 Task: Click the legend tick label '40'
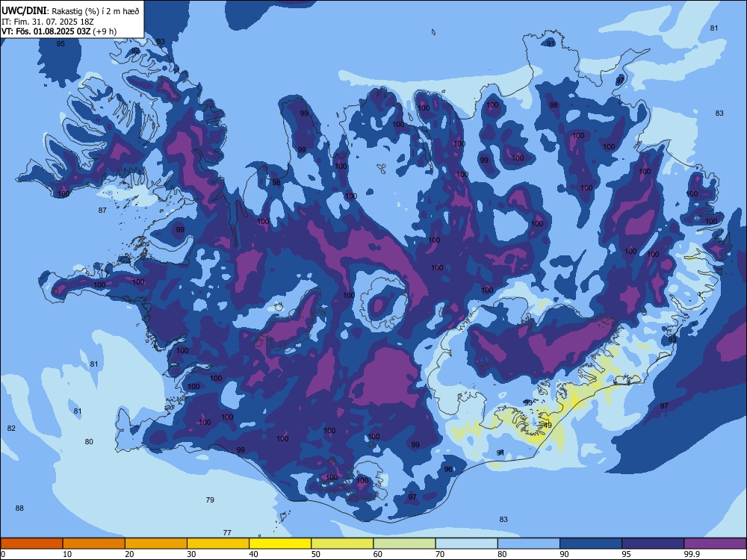253,554
